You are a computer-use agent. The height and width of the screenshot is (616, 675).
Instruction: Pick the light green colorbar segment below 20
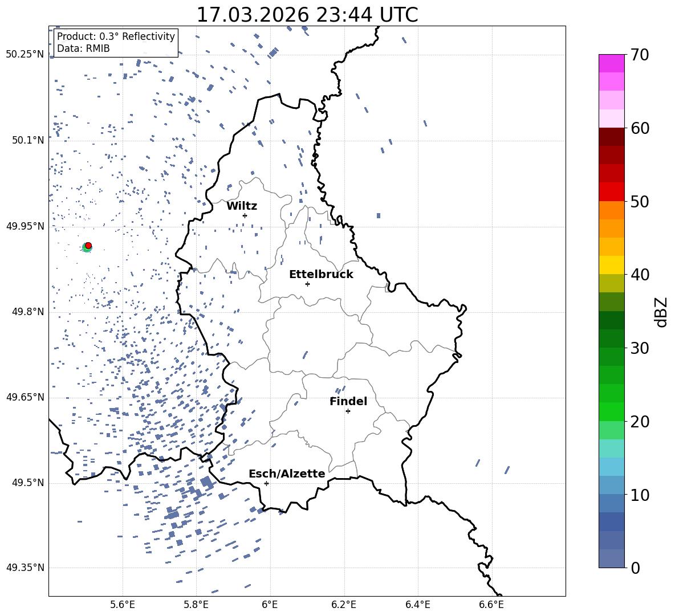[611, 430]
